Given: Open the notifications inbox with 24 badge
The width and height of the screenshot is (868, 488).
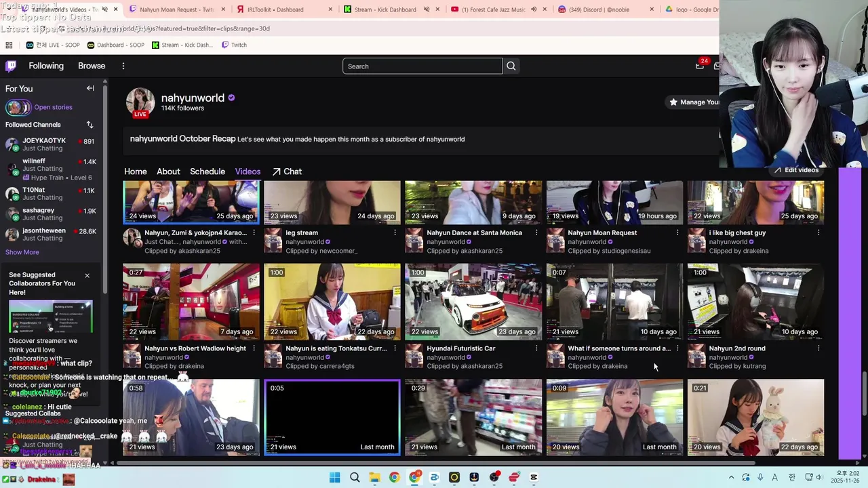Looking at the screenshot, I should [x=700, y=65].
